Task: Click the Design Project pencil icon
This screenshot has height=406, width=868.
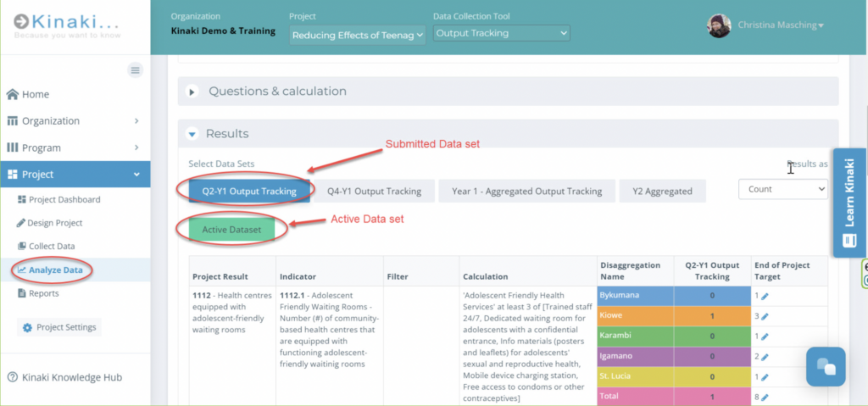Action: 21,223
